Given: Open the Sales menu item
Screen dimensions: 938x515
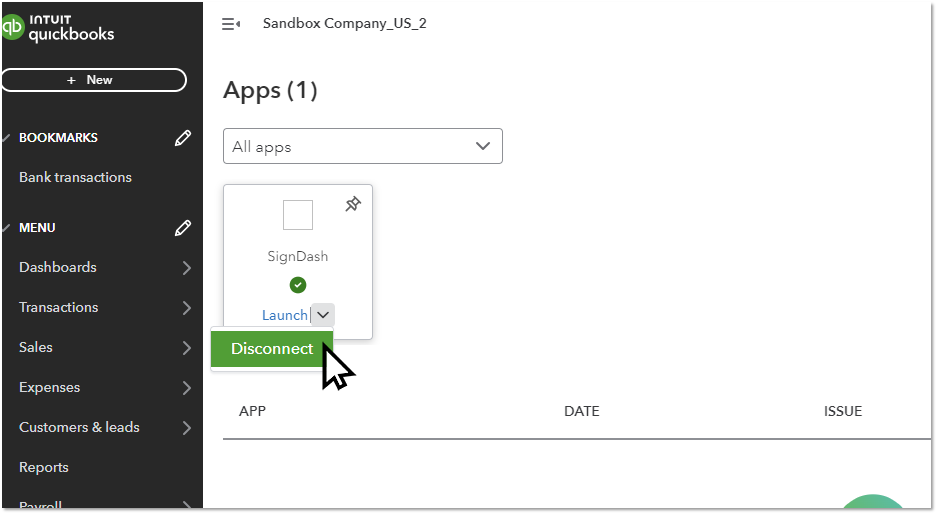Looking at the screenshot, I should (x=36, y=347).
